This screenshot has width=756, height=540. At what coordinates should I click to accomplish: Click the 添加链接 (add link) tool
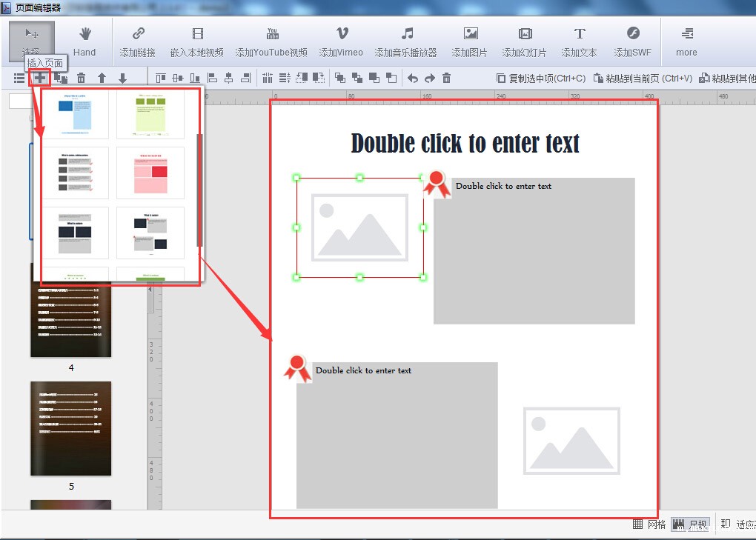pyautogui.click(x=137, y=41)
